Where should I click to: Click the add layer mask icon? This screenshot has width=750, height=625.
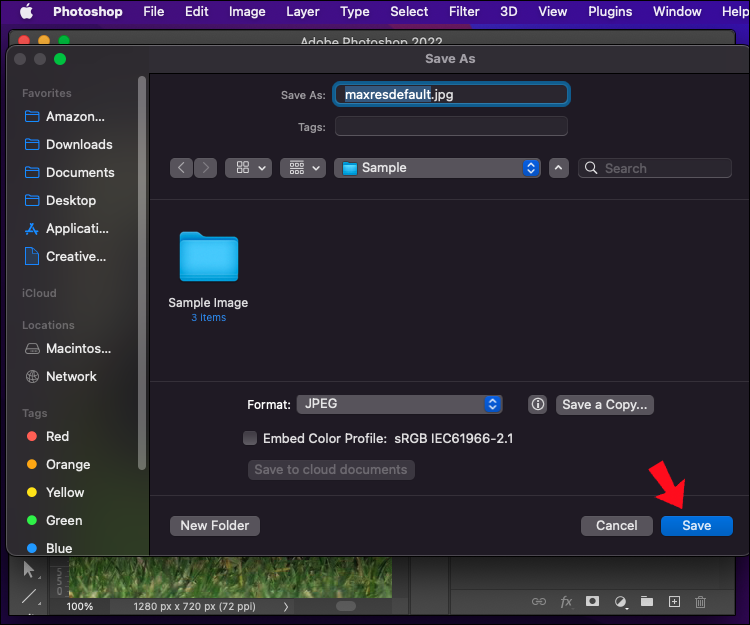[x=592, y=601]
